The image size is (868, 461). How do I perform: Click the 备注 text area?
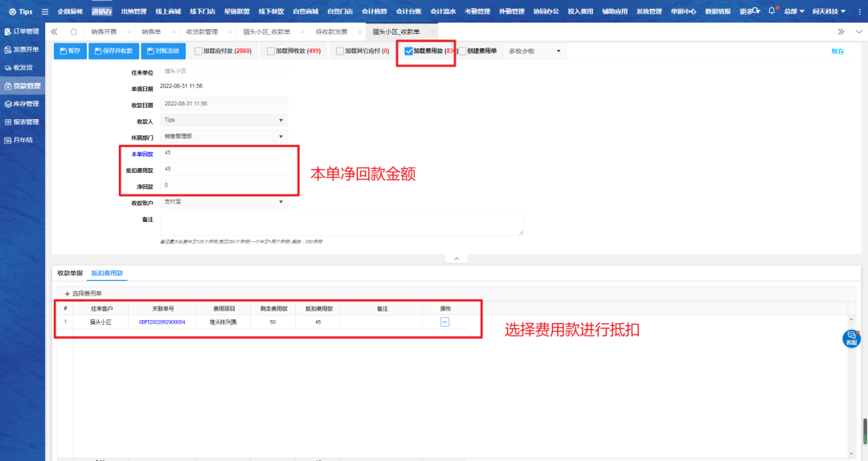[x=342, y=223]
